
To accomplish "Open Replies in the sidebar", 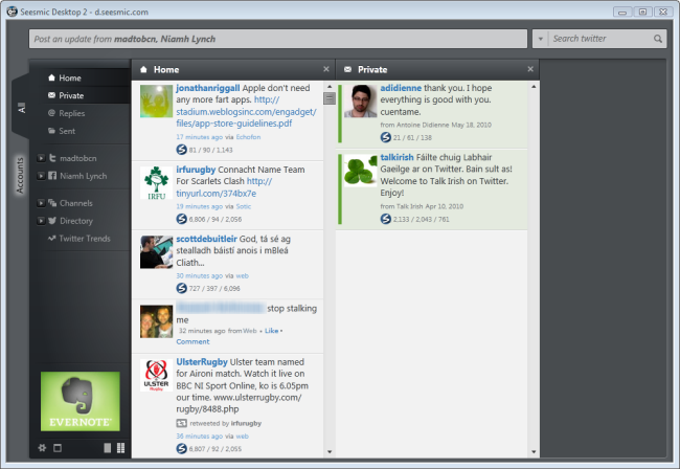I will coord(66,113).
